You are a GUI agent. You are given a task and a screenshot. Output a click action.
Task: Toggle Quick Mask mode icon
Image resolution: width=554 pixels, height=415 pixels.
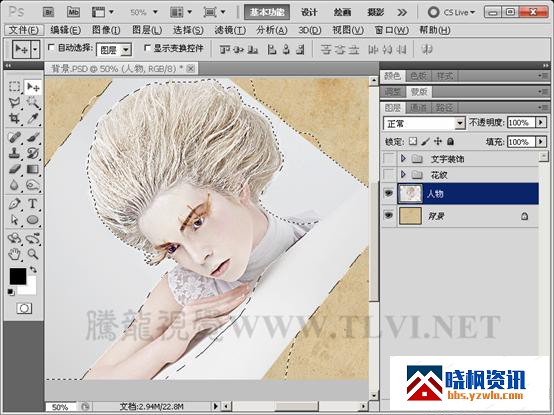coord(24,309)
